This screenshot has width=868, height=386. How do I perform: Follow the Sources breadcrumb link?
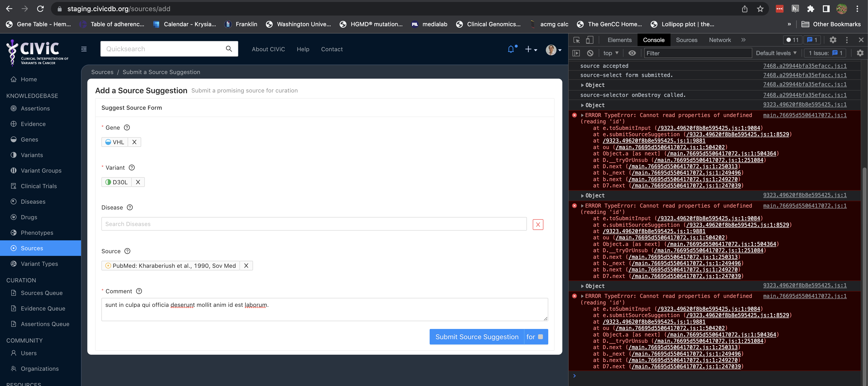point(102,72)
